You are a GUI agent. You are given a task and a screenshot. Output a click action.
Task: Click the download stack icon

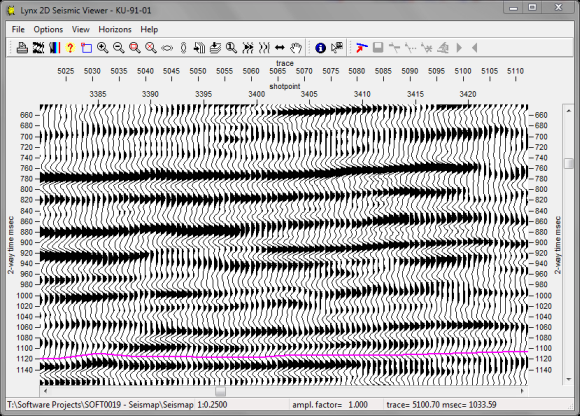coord(215,48)
